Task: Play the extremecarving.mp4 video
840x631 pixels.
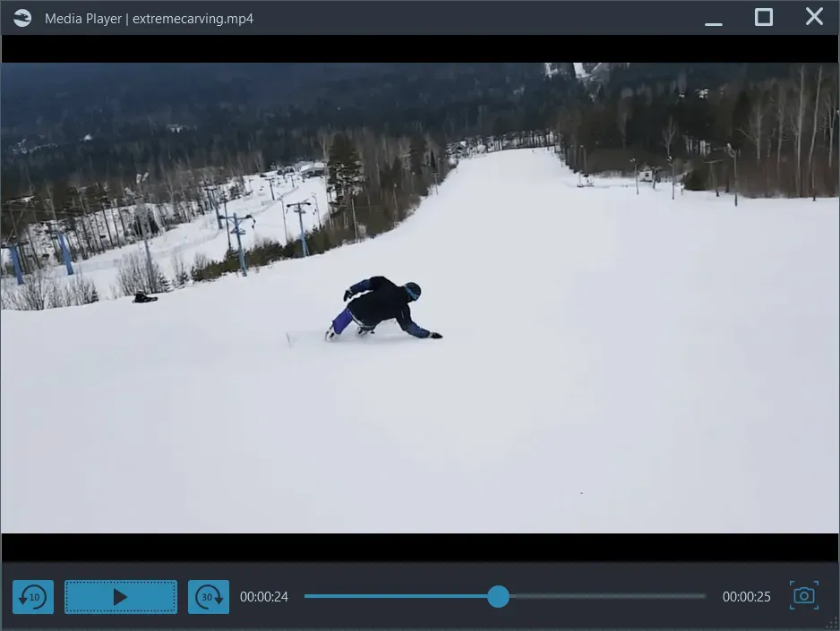Action: [121, 597]
